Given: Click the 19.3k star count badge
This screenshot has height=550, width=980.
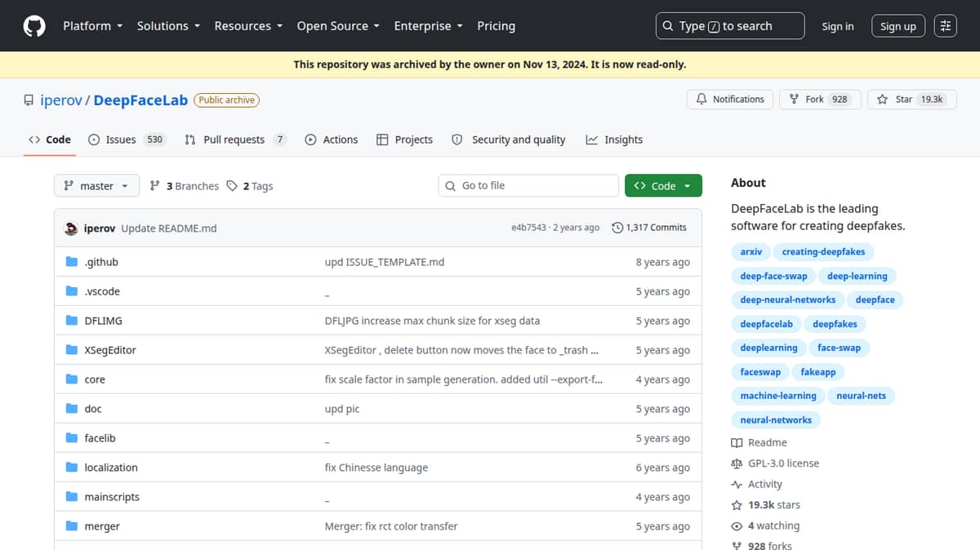Looking at the screenshot, I should click(932, 100).
